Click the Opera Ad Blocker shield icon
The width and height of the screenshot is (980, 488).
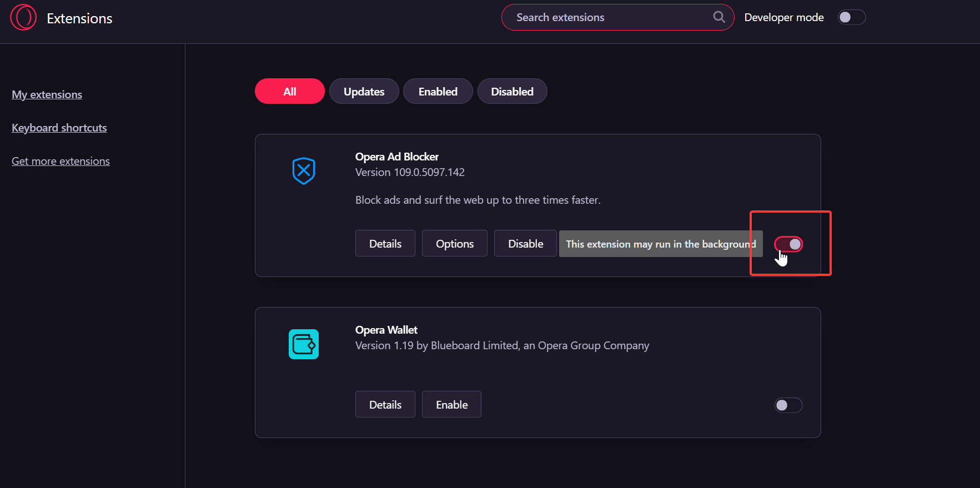click(x=304, y=171)
